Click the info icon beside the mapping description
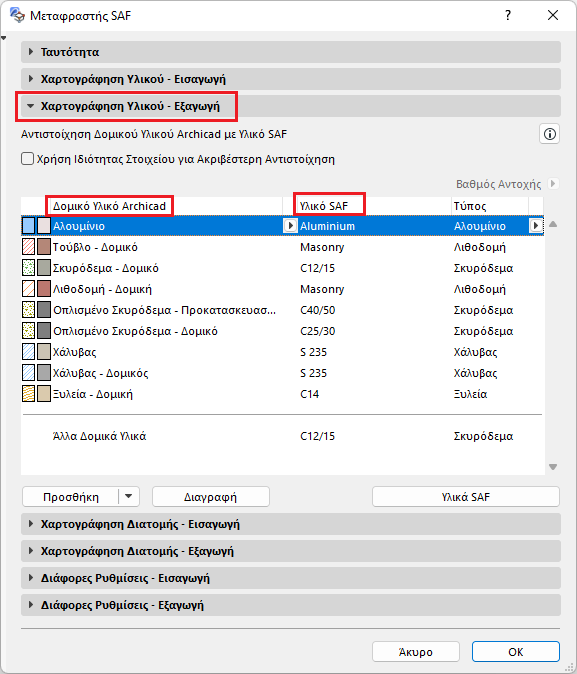 [549, 134]
